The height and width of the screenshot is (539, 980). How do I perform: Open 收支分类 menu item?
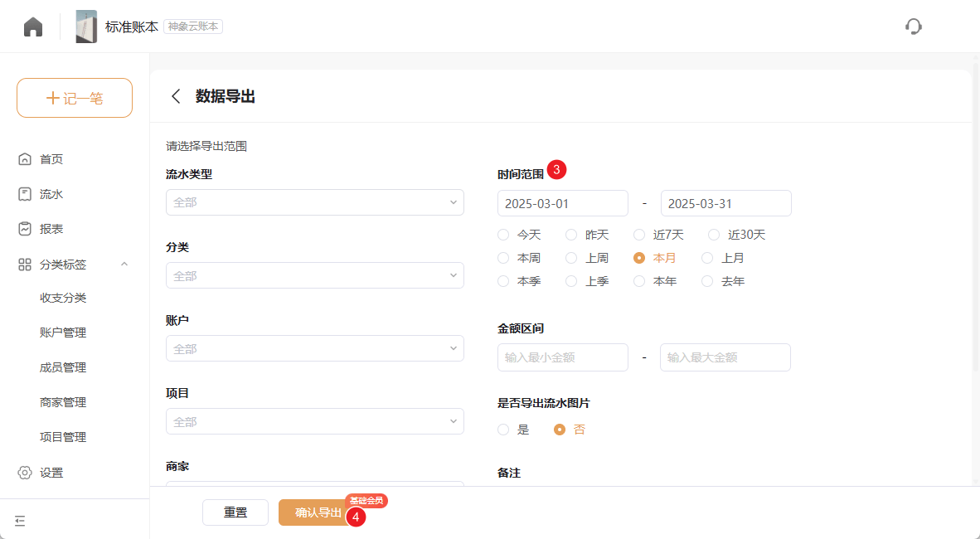(x=63, y=299)
